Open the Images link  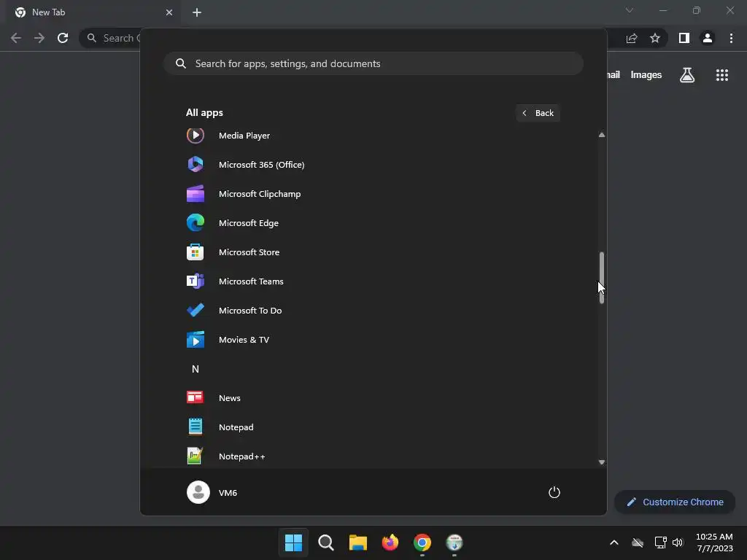646,75
